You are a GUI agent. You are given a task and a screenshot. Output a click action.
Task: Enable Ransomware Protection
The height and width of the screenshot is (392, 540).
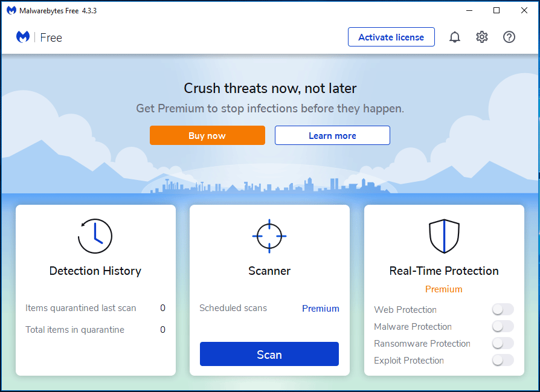(503, 343)
